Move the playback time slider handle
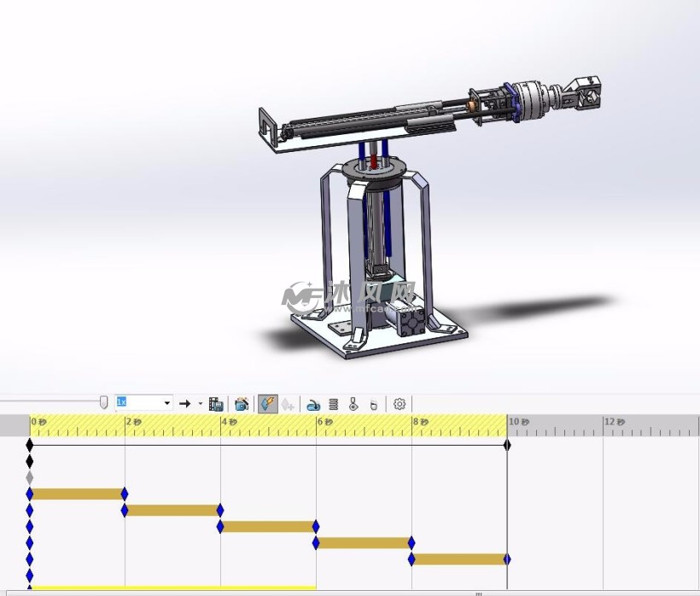 click(x=103, y=402)
